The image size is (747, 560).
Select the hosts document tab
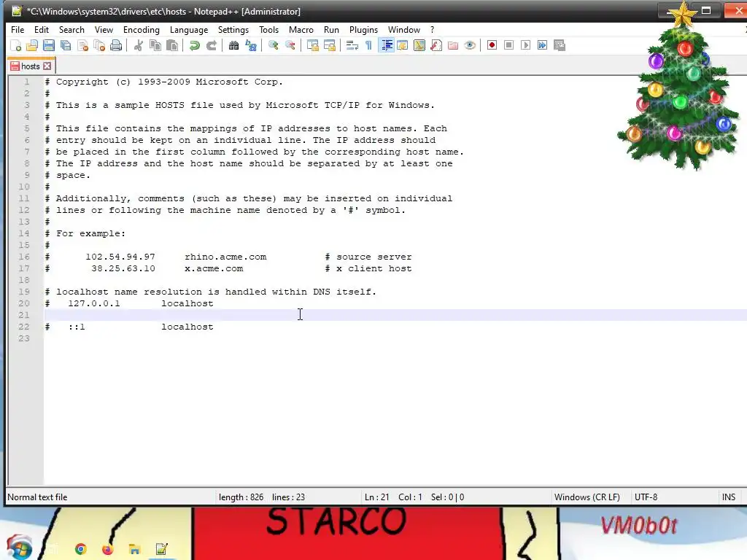(x=30, y=66)
